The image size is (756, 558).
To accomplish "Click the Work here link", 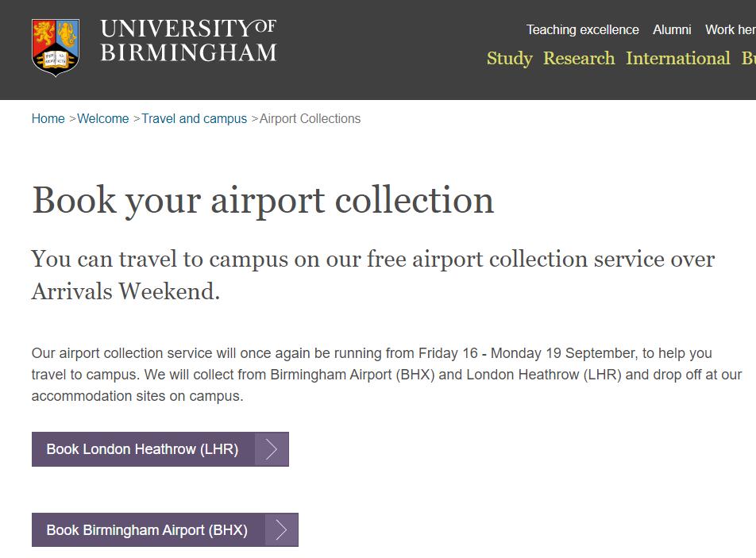I will click(729, 29).
